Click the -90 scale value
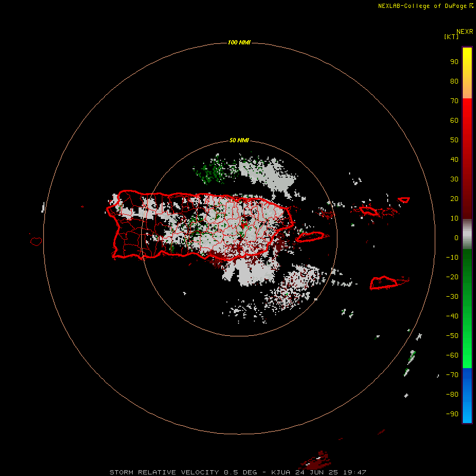The height and width of the screenshot is (476, 476). (x=452, y=414)
